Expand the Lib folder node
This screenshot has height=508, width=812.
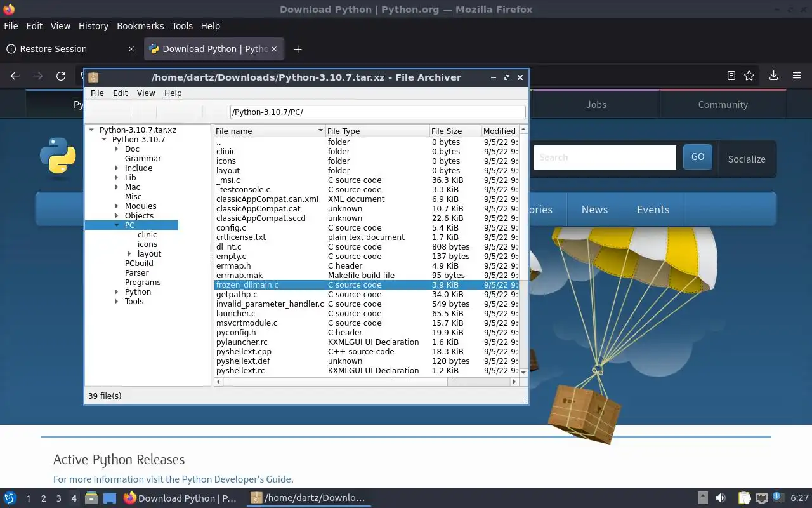tap(117, 178)
